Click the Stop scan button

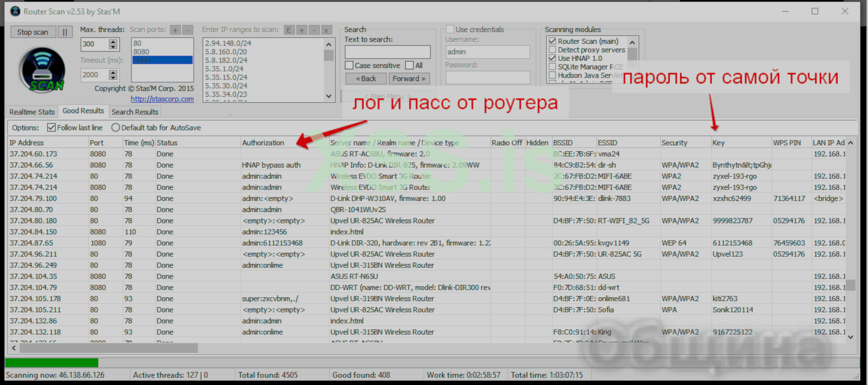(x=33, y=32)
